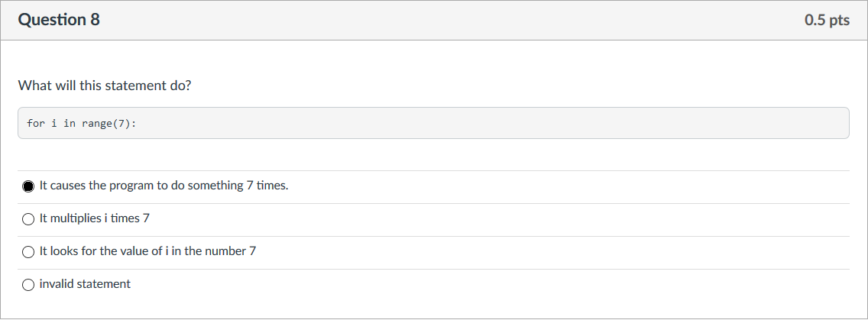Click the 'Question 8' heading
The height and width of the screenshot is (320, 868).
(59, 20)
